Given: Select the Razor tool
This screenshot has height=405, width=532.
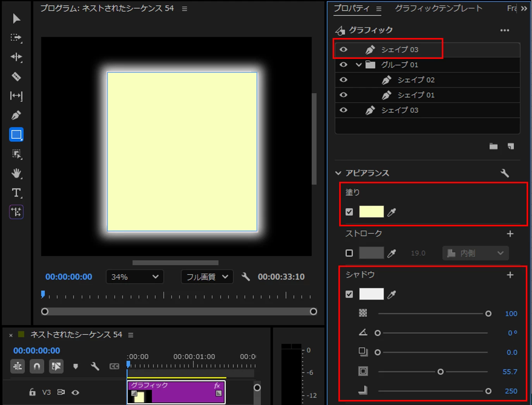Looking at the screenshot, I should [16, 76].
